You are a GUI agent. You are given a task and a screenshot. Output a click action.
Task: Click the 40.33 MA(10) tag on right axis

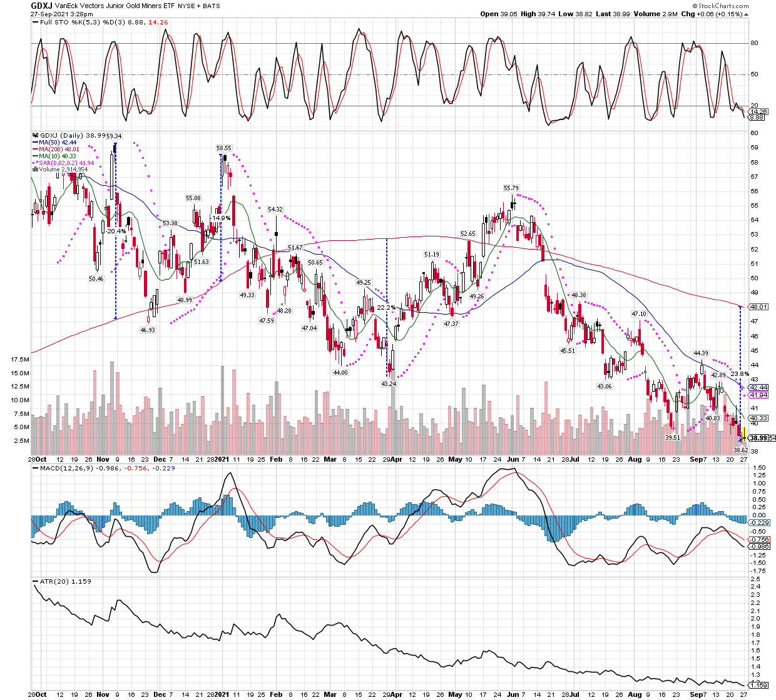point(758,418)
